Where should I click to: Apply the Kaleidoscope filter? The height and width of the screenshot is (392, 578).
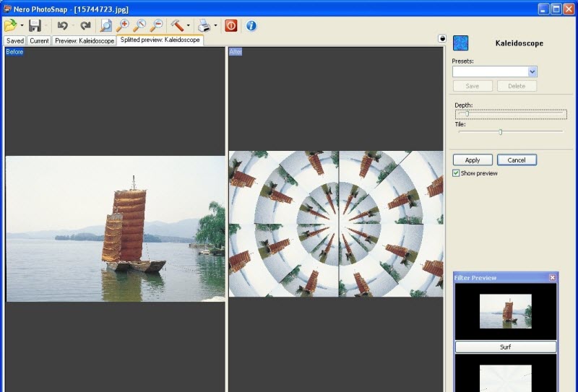click(473, 160)
